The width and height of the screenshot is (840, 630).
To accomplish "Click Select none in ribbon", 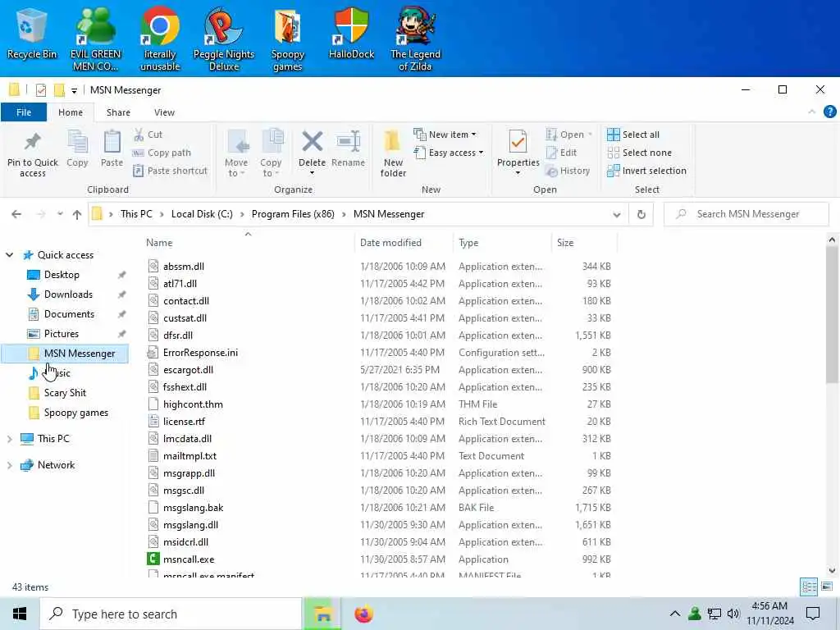I will click(639, 153).
